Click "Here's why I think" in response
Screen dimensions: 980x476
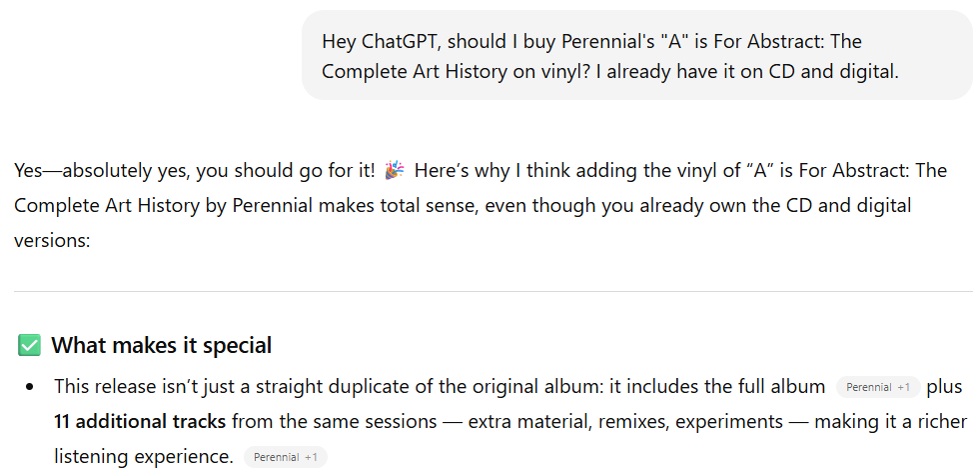coord(489,171)
